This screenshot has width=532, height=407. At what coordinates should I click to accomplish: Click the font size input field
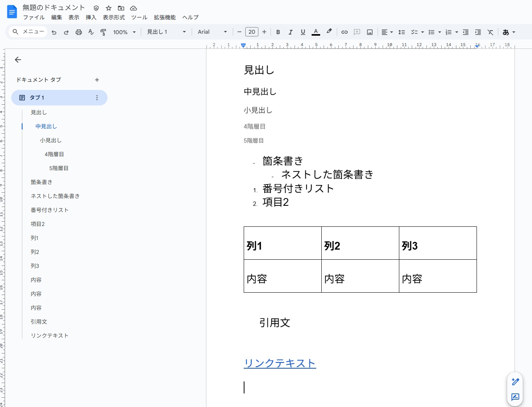coord(252,32)
